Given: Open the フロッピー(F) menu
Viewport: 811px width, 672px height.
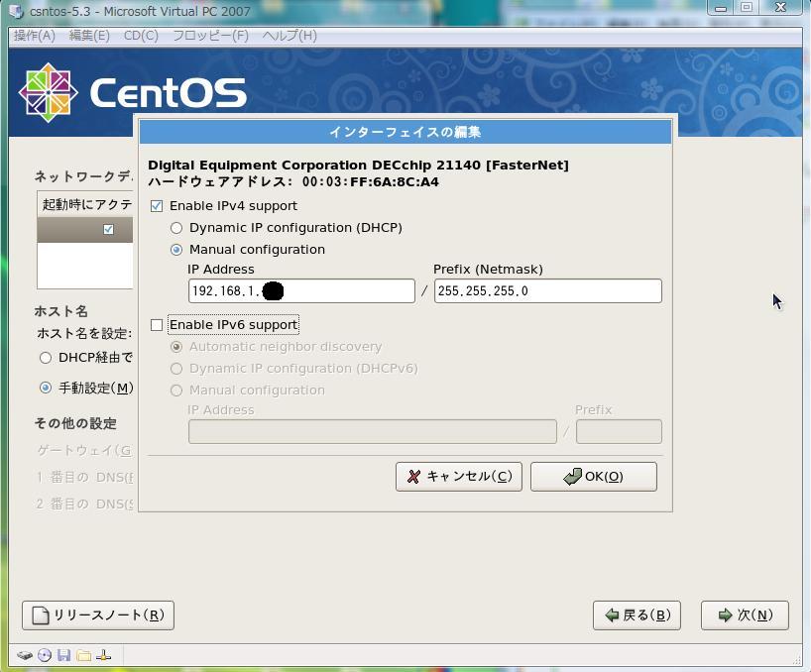Looking at the screenshot, I should coord(210,36).
